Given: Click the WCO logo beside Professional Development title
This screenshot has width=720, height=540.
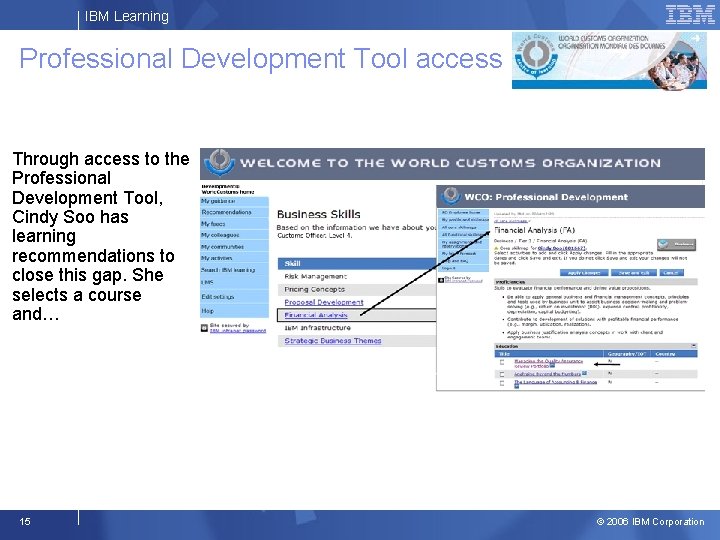Looking at the screenshot, I should (x=450, y=196).
